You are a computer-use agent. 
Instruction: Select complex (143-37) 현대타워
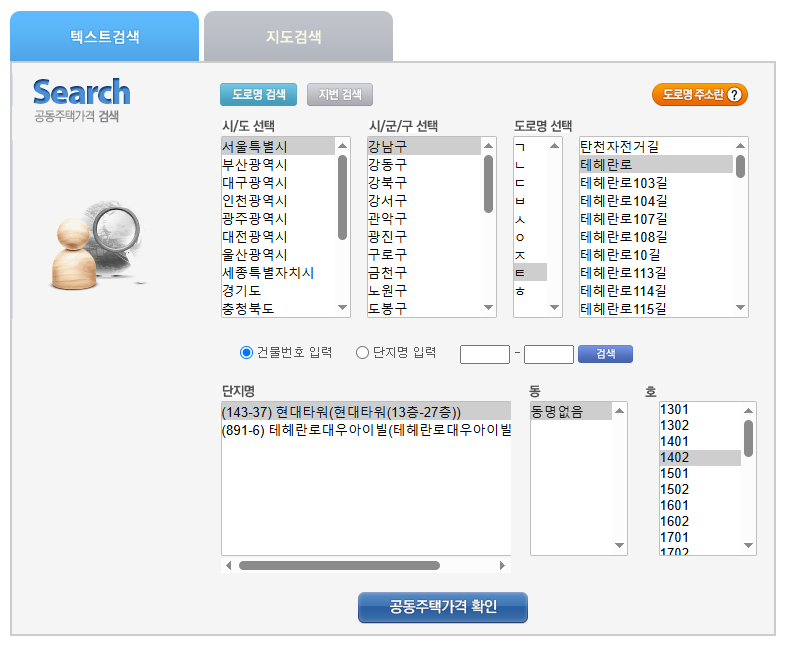[366, 412]
